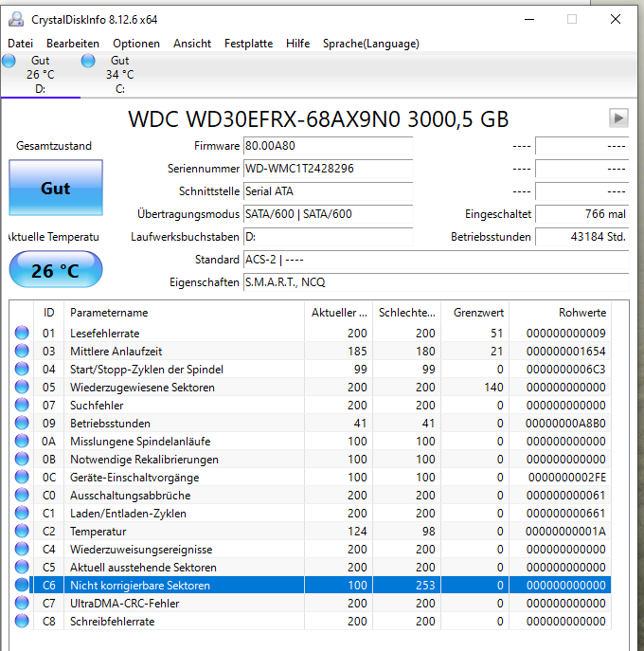Viewport: 644px width, 651px height.
Task: Open the Bearbeiten menu
Action: pyautogui.click(x=73, y=44)
